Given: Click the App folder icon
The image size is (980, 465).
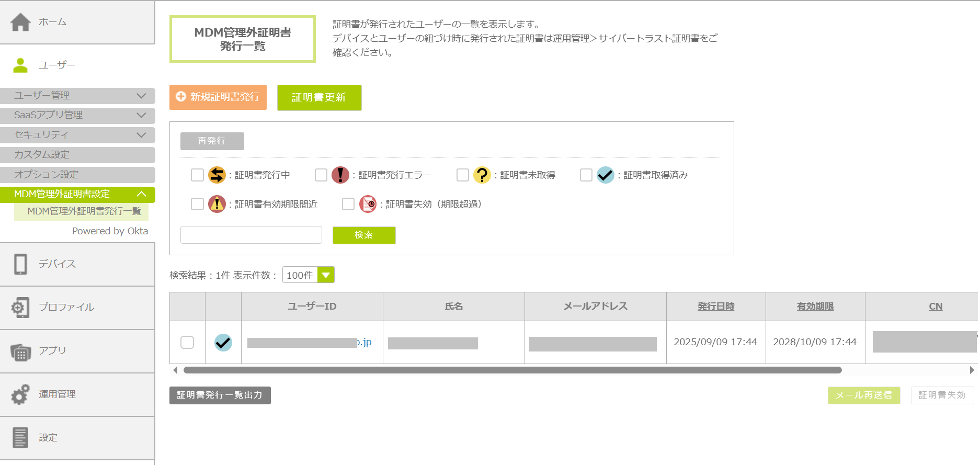Looking at the screenshot, I should (x=20, y=351).
